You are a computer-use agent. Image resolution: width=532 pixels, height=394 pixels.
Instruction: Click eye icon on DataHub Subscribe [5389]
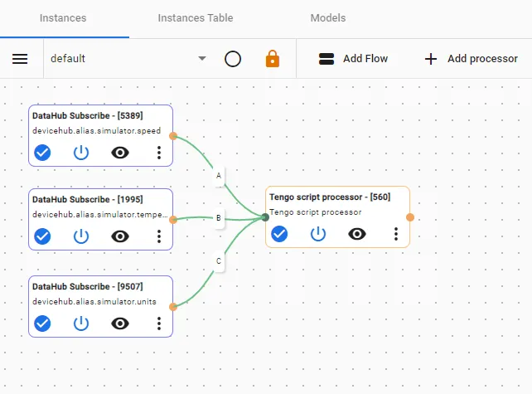[x=120, y=153]
